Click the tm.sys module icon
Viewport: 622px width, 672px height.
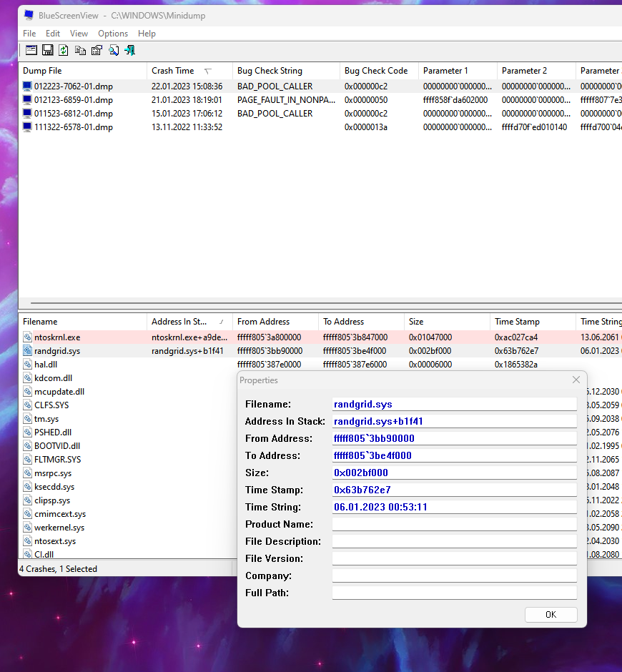(x=27, y=419)
